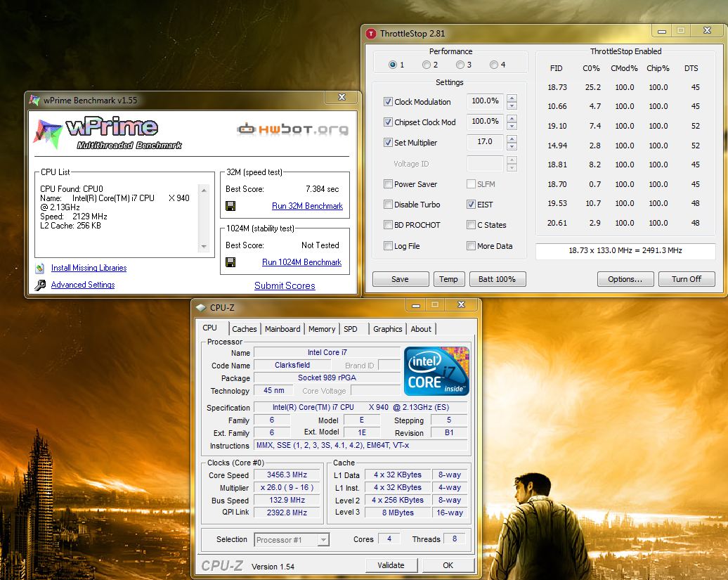Select performance profile 2 radio button
Image resolution: width=728 pixels, height=580 pixels.
coord(427,65)
